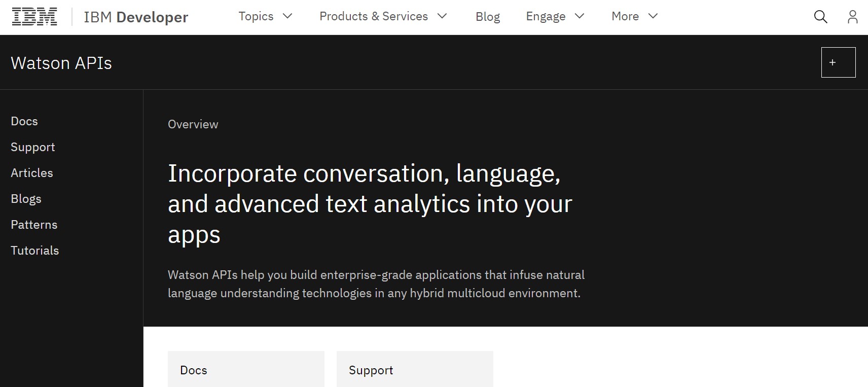Click the Engage chevron arrow
This screenshot has height=387, width=868.
click(x=580, y=16)
